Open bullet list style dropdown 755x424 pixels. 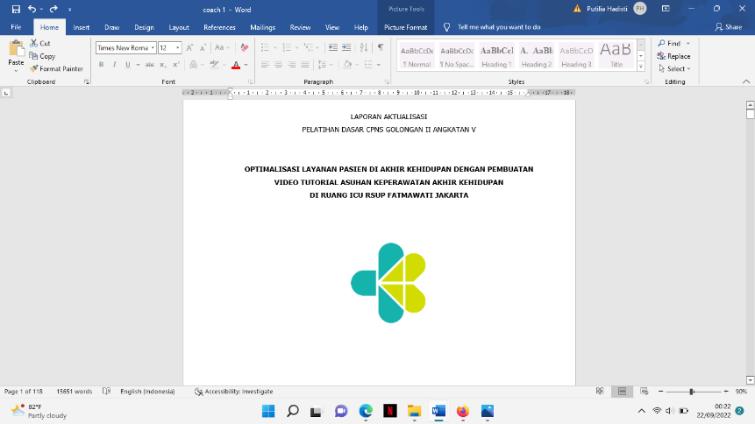pyautogui.click(x=275, y=48)
